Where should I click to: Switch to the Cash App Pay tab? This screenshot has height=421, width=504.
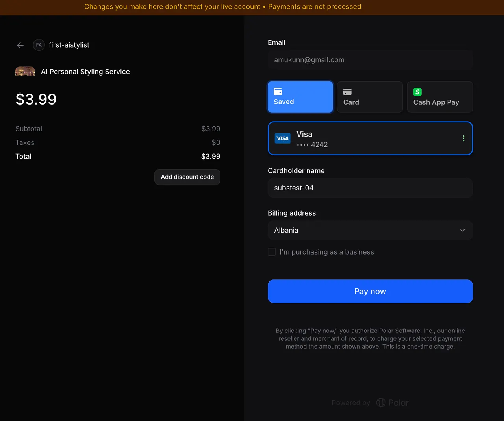click(439, 97)
